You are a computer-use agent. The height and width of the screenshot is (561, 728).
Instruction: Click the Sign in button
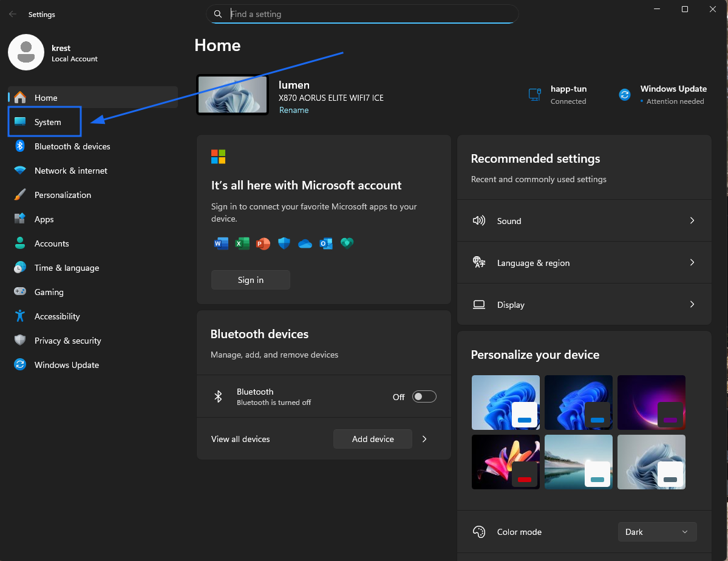[250, 280]
